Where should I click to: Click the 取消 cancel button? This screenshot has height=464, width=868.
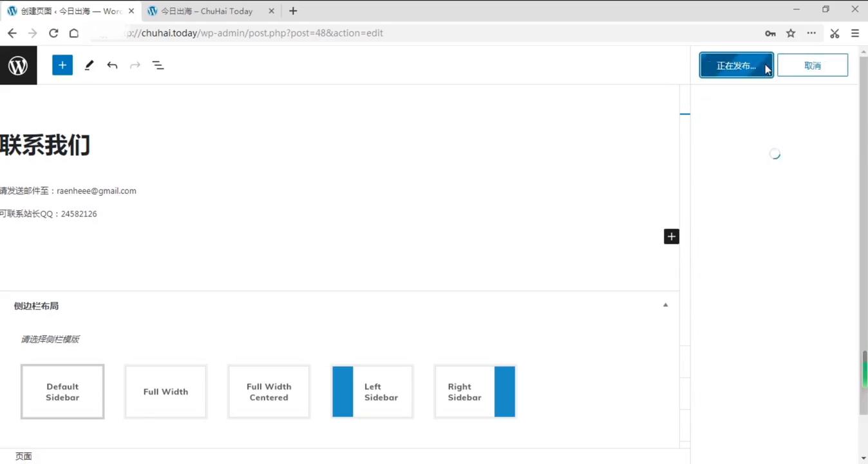point(812,65)
